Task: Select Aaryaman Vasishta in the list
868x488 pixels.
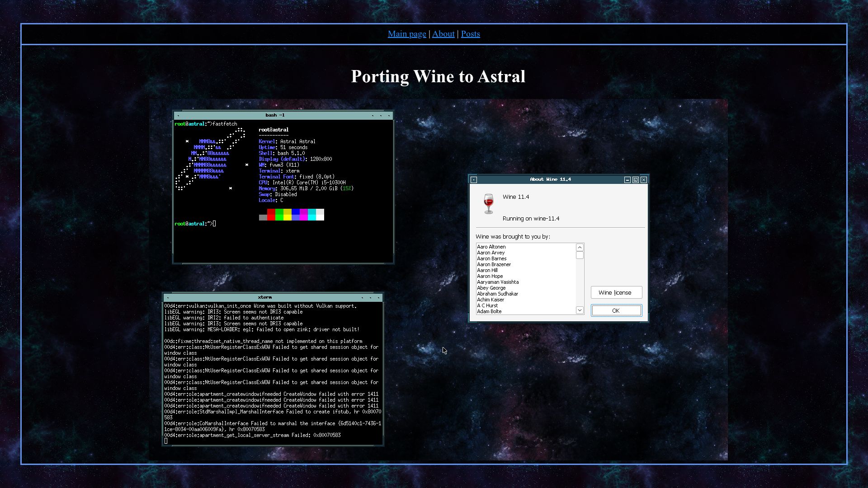Action: [498, 282]
